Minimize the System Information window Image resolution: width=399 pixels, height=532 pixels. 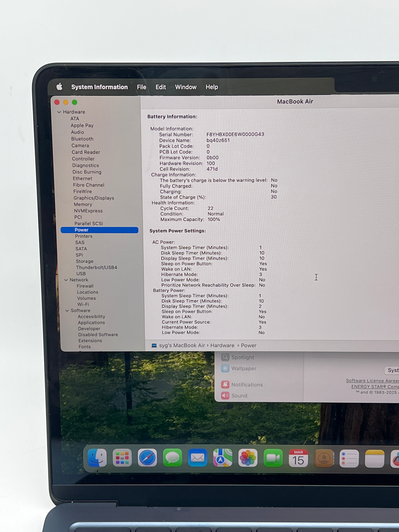[x=66, y=102]
